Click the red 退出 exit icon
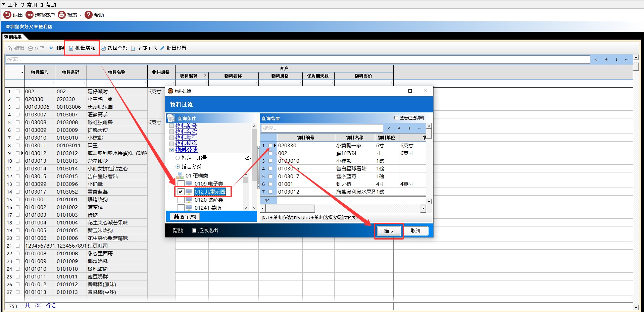This screenshot has height=312, width=644. tap(7, 15)
